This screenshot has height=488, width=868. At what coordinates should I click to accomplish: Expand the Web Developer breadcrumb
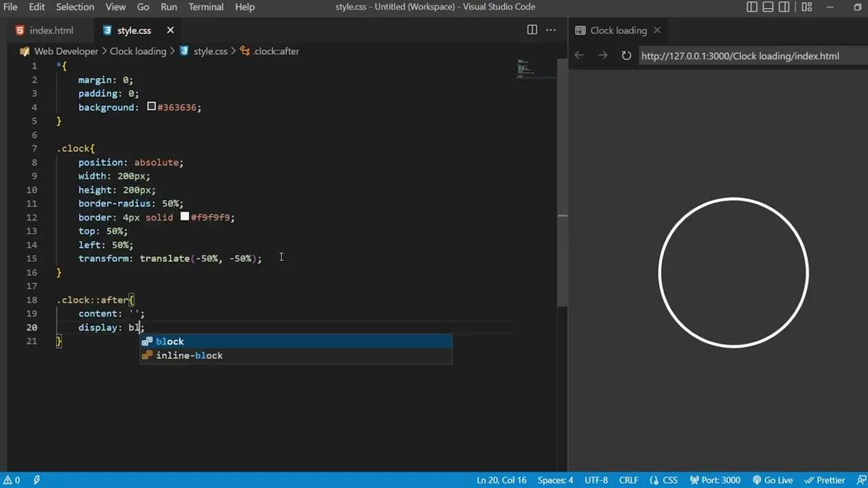pyautogui.click(x=66, y=51)
